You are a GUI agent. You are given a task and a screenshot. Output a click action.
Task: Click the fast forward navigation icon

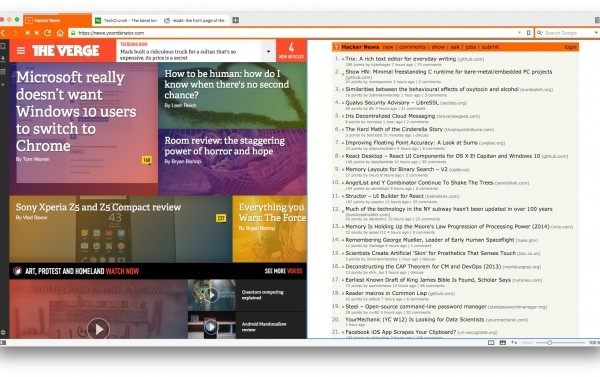tap(37, 33)
